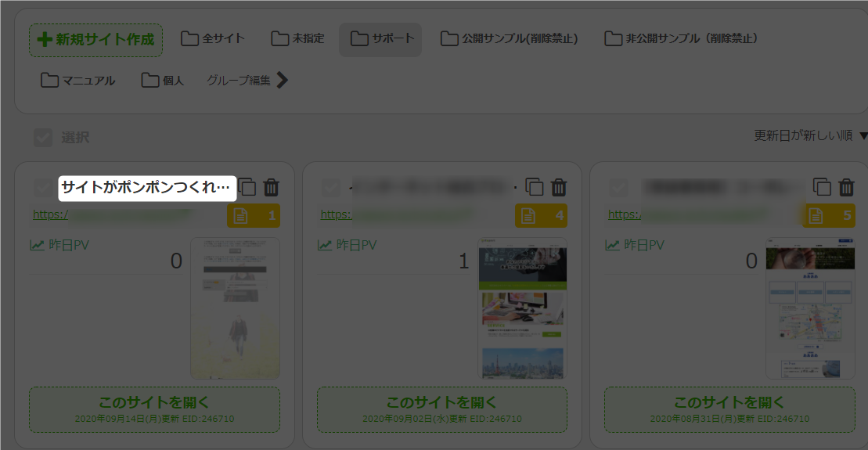Open thumbnail of site updated 08月31日
Image resolution: width=868 pixels, height=450 pixels.
tap(810, 308)
